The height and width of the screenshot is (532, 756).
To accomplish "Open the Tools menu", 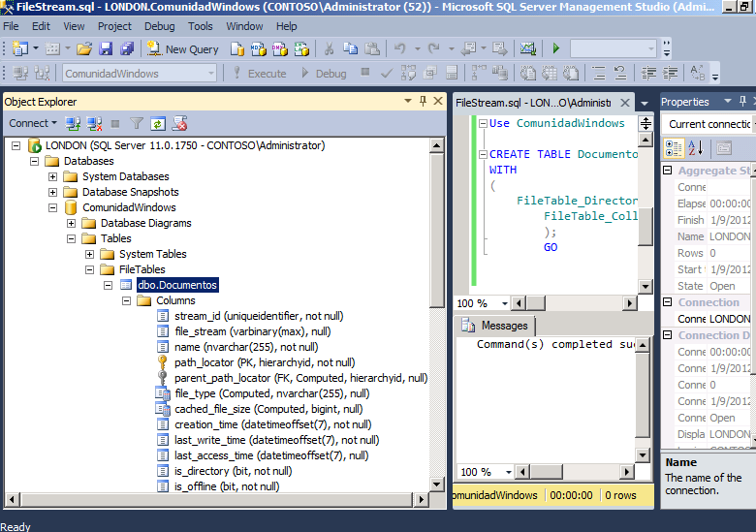I will tap(200, 26).
